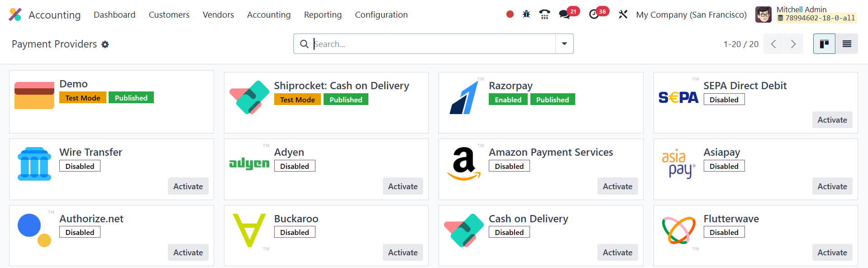The height and width of the screenshot is (268, 868).
Task: Open the debug bug icon menu
Action: tap(526, 14)
